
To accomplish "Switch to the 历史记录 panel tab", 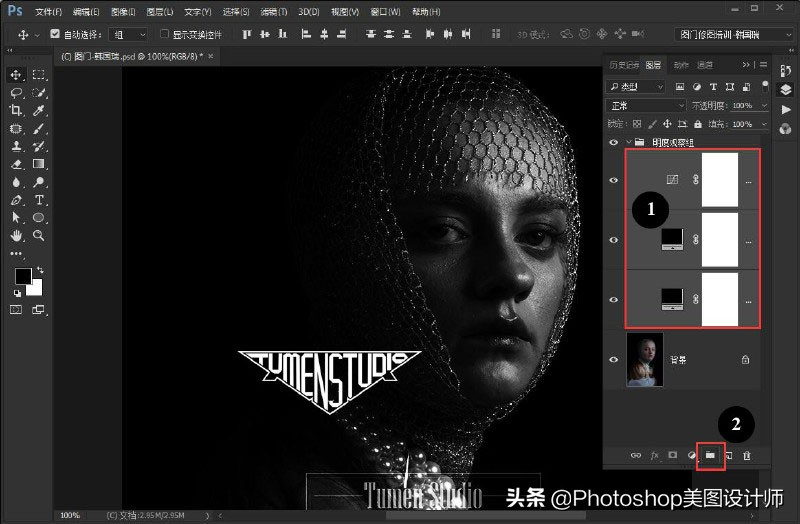I will [623, 65].
